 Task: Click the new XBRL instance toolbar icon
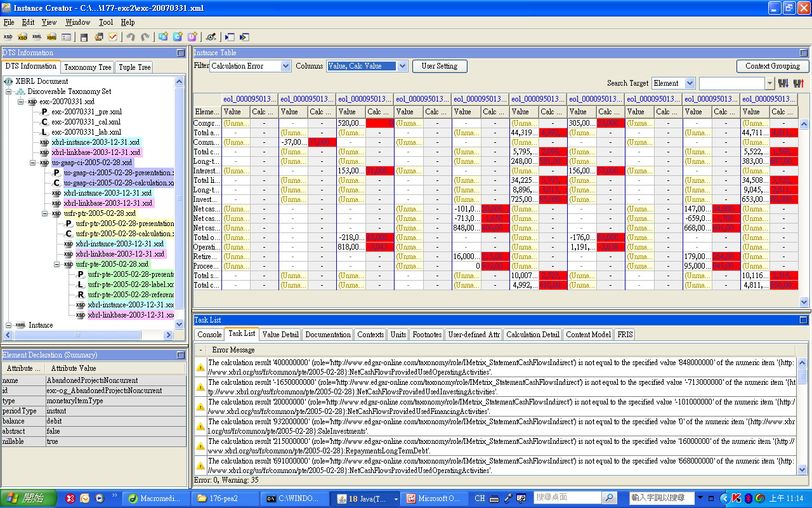tap(37, 37)
